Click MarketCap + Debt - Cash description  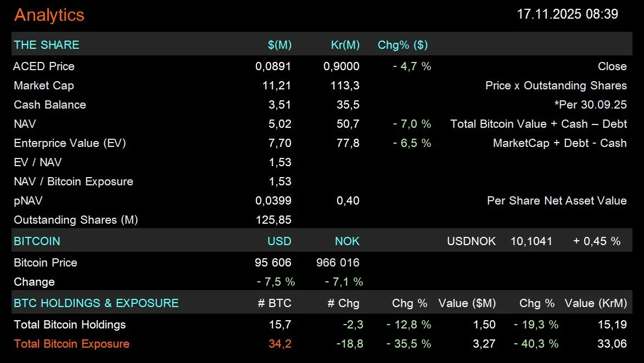[560, 143]
